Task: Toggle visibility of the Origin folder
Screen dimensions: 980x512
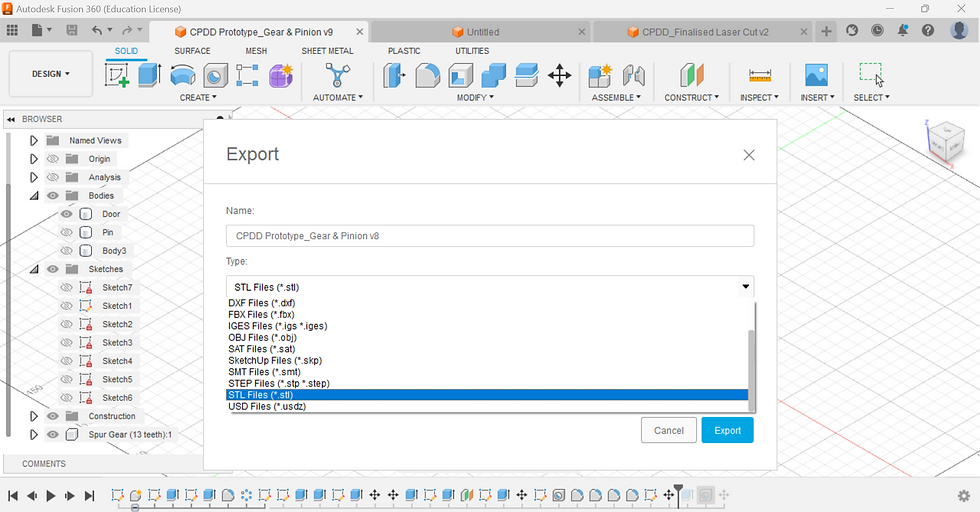Action: [x=53, y=159]
